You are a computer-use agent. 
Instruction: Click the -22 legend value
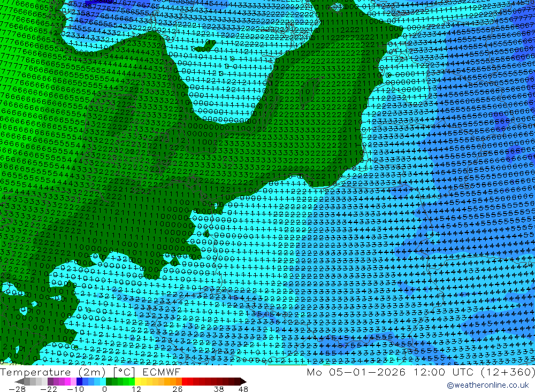point(49,389)
